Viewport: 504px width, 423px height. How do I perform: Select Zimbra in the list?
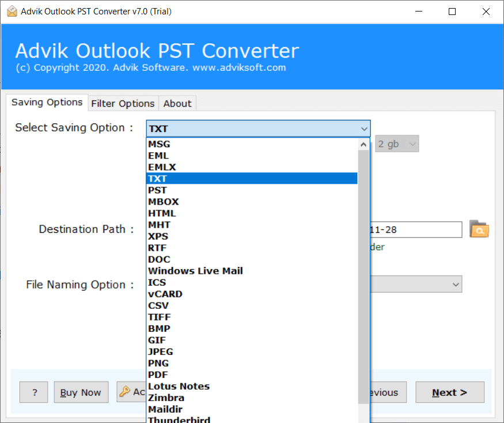252,398
